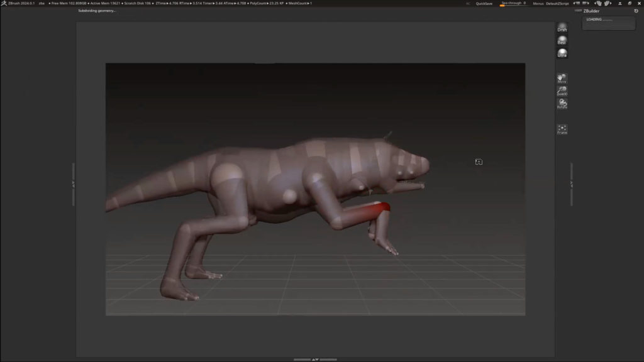Click the DefaultZScript button
The height and width of the screenshot is (362, 644).
tap(558, 3)
